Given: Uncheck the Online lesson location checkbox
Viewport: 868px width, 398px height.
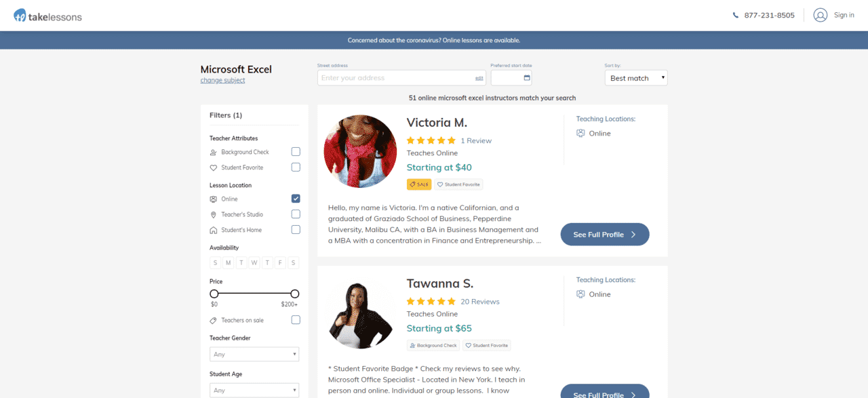Looking at the screenshot, I should (296, 199).
